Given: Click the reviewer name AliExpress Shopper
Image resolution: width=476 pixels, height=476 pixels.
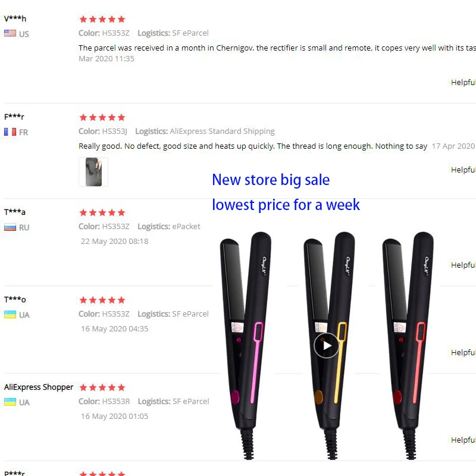Looking at the screenshot, I should [39, 387].
